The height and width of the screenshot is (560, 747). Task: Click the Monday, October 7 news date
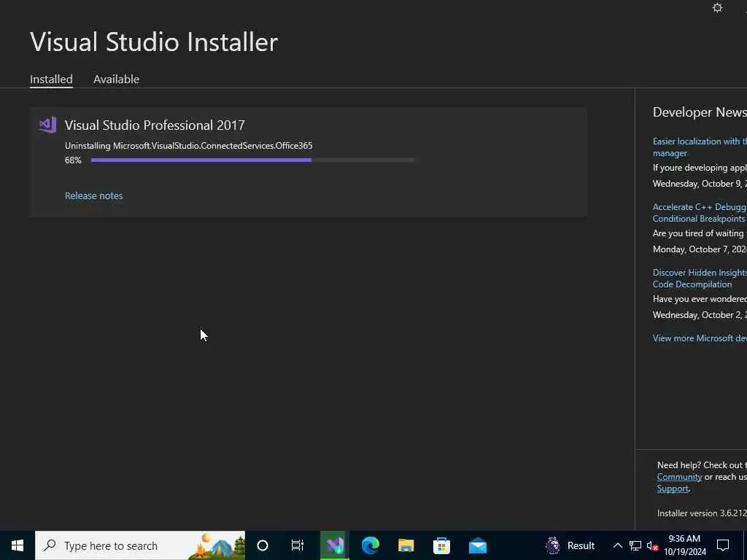tap(700, 249)
